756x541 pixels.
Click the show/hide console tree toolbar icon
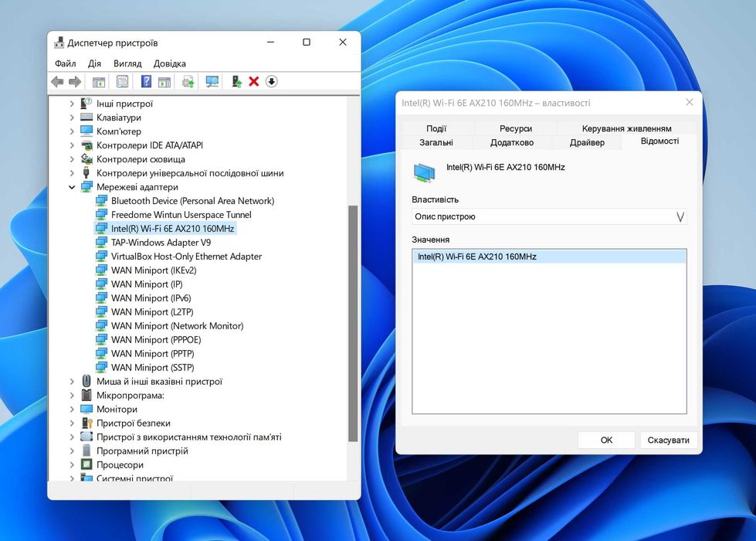tap(99, 82)
